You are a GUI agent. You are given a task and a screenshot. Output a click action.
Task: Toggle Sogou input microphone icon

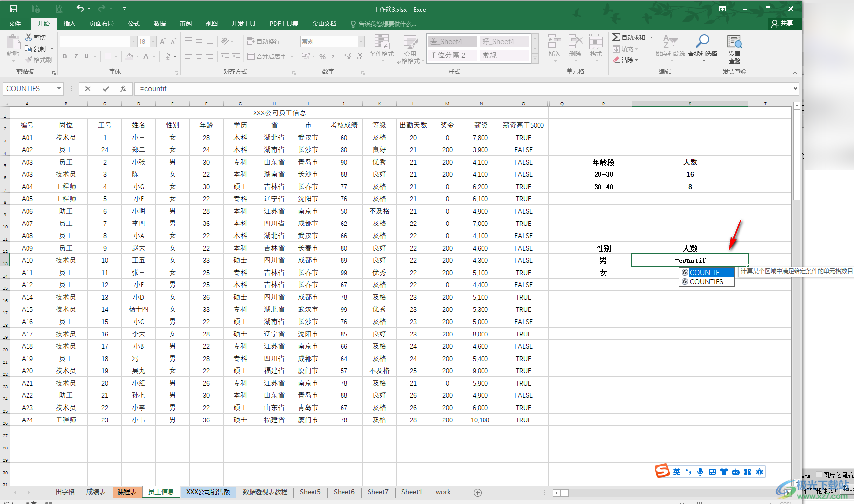click(x=700, y=472)
